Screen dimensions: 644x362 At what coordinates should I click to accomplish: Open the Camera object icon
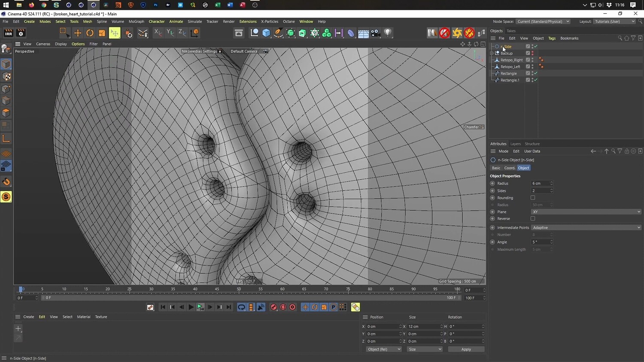(376, 33)
